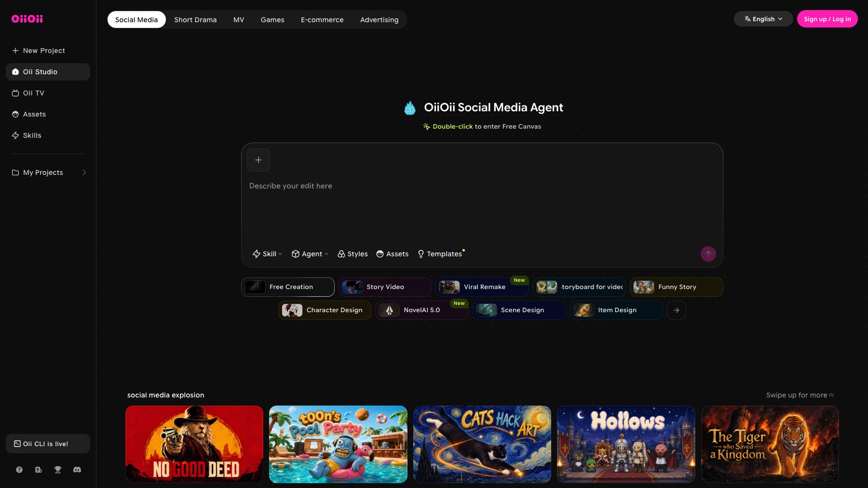Open the help question mark icon

19,470
